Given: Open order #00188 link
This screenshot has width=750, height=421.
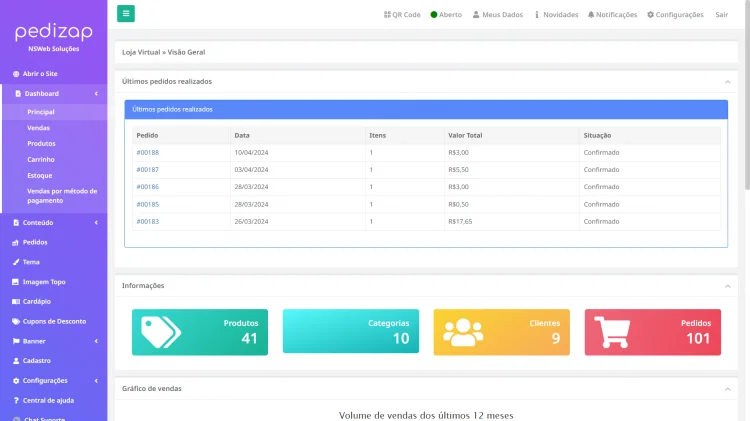Looking at the screenshot, I should pyautogui.click(x=148, y=152).
